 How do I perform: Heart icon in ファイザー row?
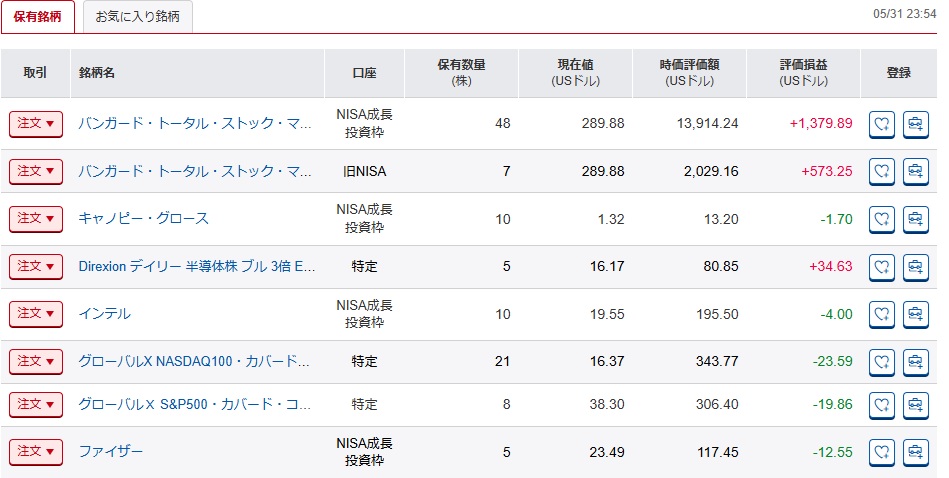(x=882, y=452)
